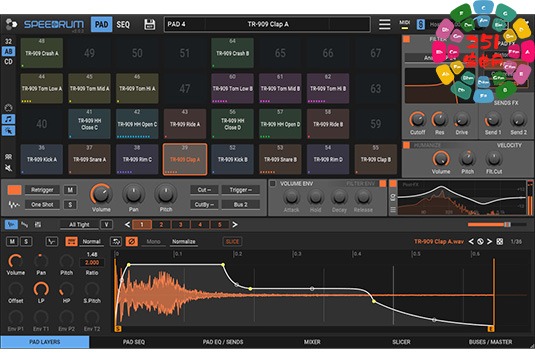Screen dimensions: 535x363
Task: Switch to MIXER tab
Action: pos(312,342)
